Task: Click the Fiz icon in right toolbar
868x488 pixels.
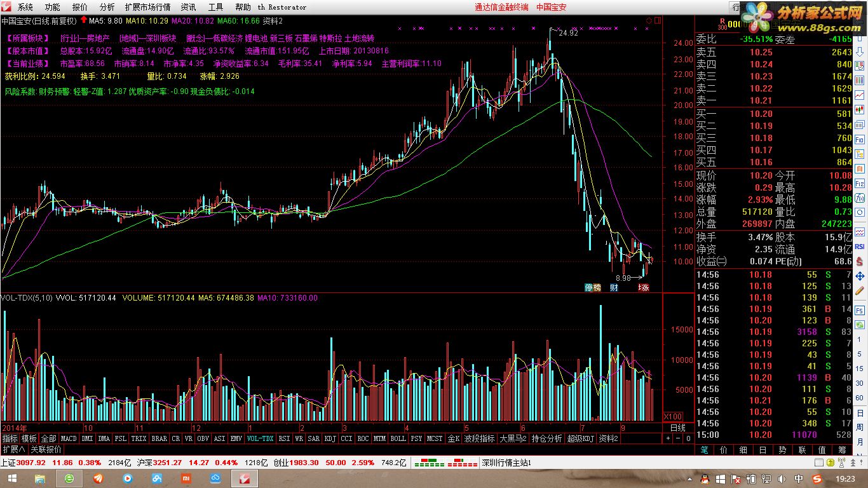Action: click(859, 183)
